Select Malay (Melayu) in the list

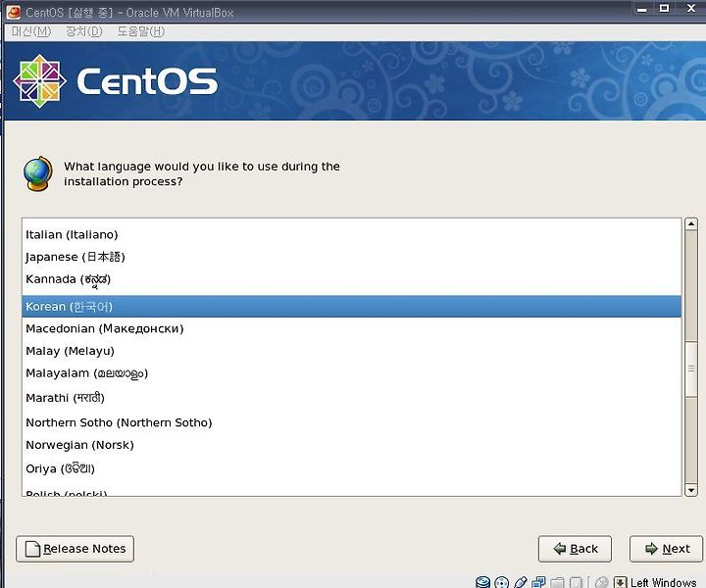tap(351, 351)
